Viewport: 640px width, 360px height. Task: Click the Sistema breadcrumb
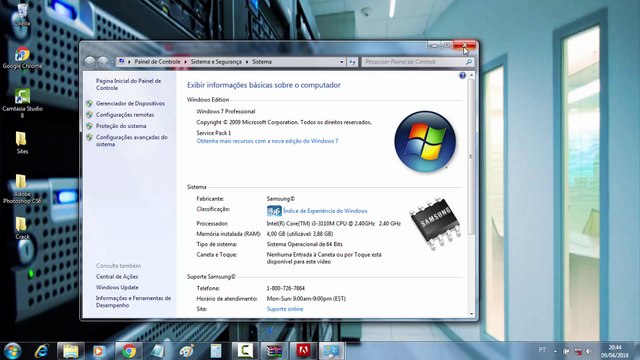pyautogui.click(x=262, y=62)
